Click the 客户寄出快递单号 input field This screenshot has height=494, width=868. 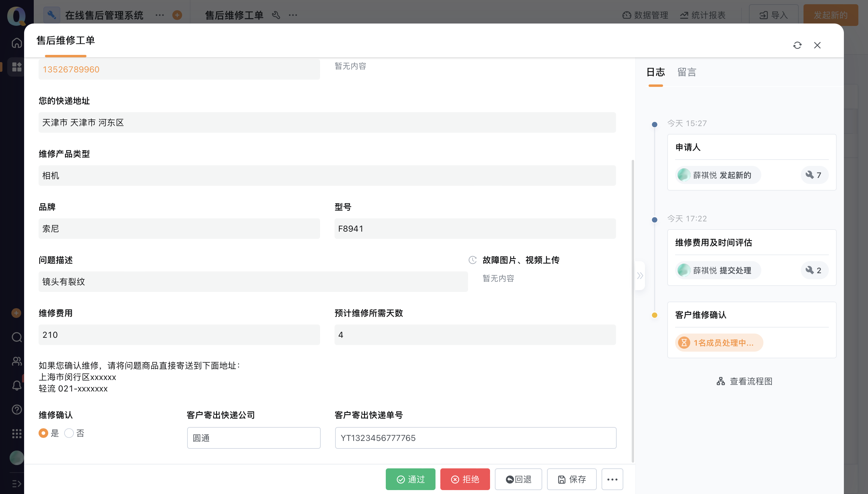475,438
